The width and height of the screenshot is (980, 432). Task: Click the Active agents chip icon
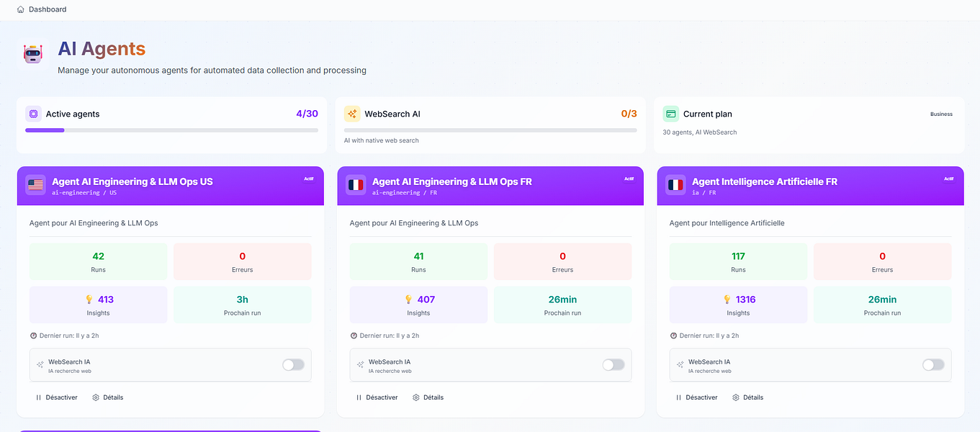point(33,114)
